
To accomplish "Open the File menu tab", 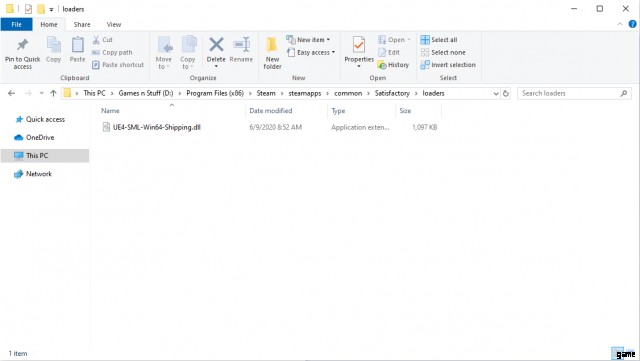I will click(x=16, y=25).
